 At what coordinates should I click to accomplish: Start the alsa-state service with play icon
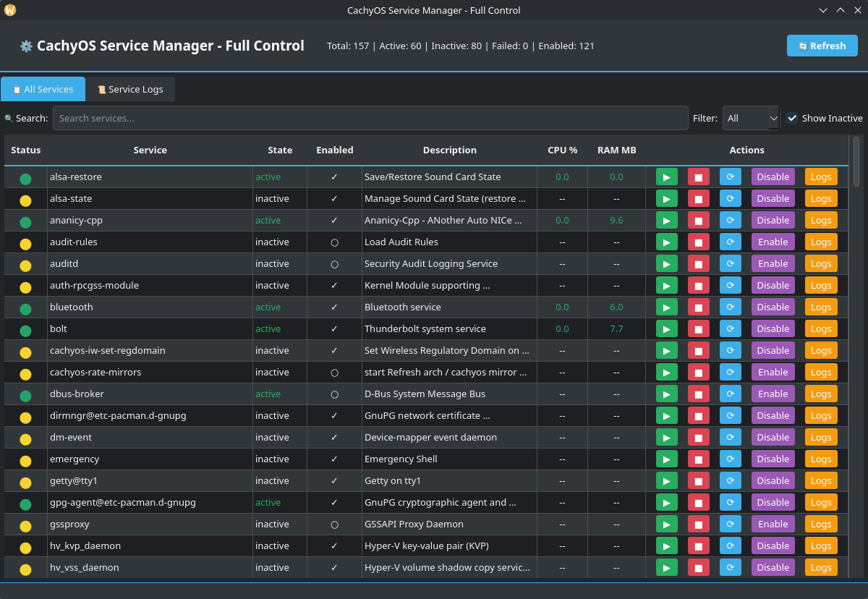coord(666,198)
